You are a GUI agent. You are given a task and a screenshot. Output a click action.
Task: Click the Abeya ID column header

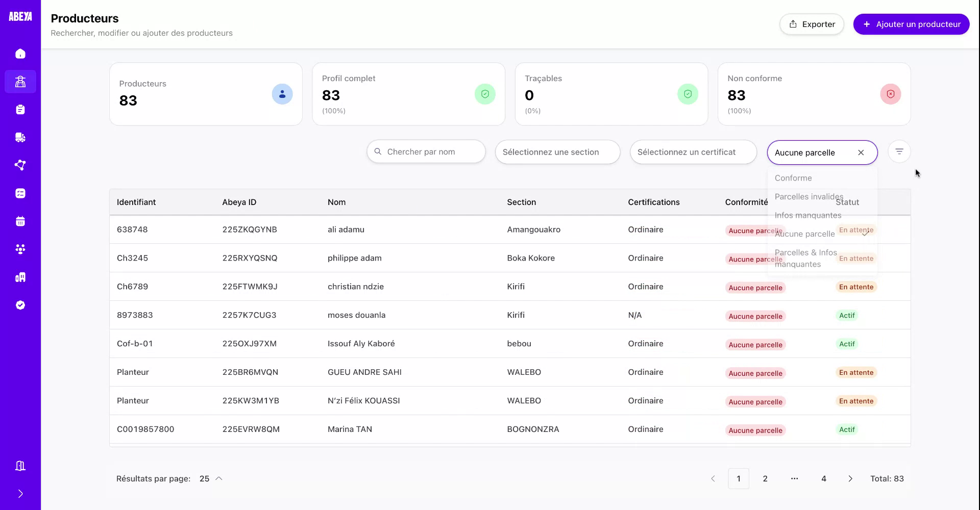(x=239, y=202)
